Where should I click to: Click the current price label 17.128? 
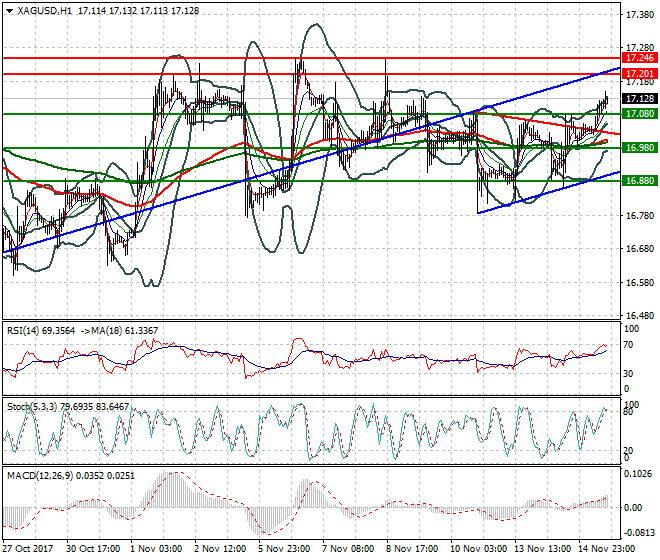click(639, 99)
